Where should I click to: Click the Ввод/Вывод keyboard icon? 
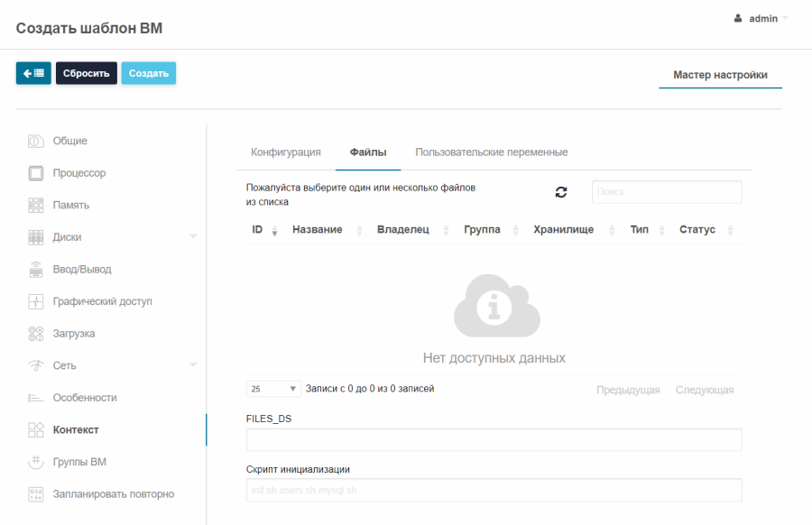click(36, 269)
